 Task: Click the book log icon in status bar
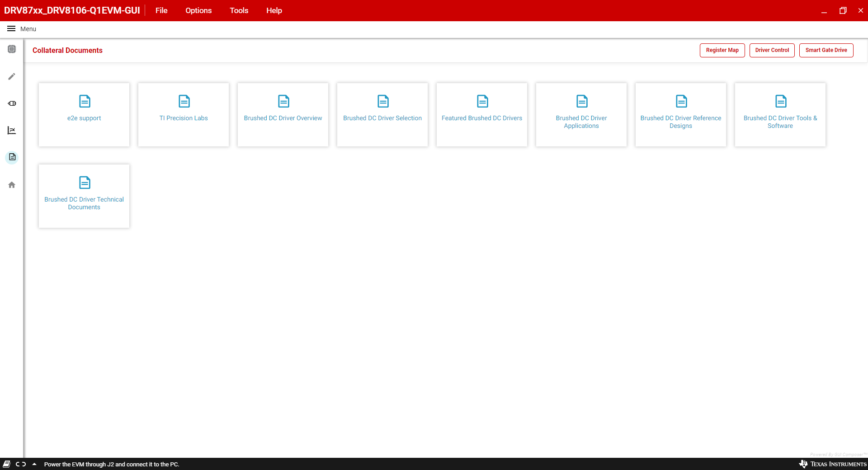pos(7,464)
